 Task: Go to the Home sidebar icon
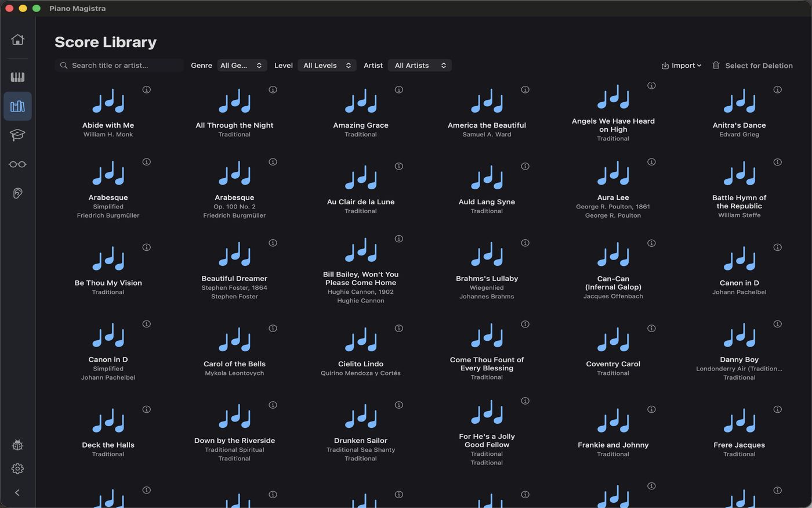[x=17, y=39]
